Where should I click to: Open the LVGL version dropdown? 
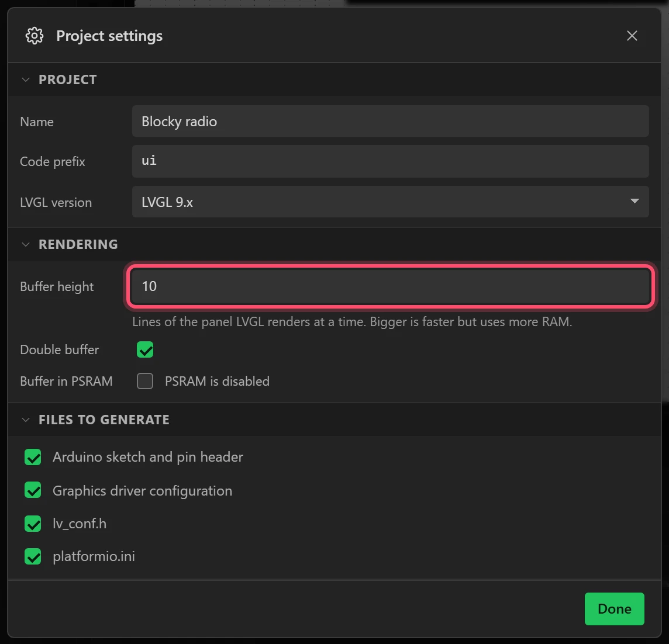pos(391,202)
